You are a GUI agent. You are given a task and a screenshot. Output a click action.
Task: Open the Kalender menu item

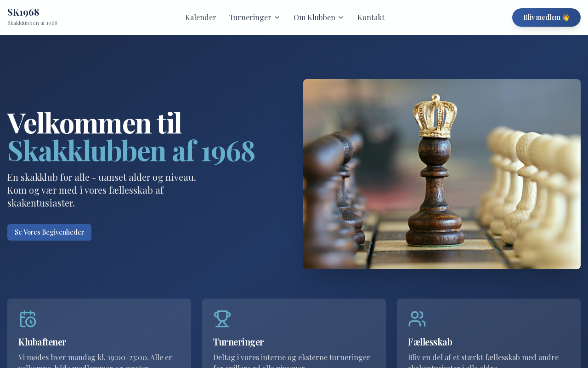pyautogui.click(x=200, y=17)
